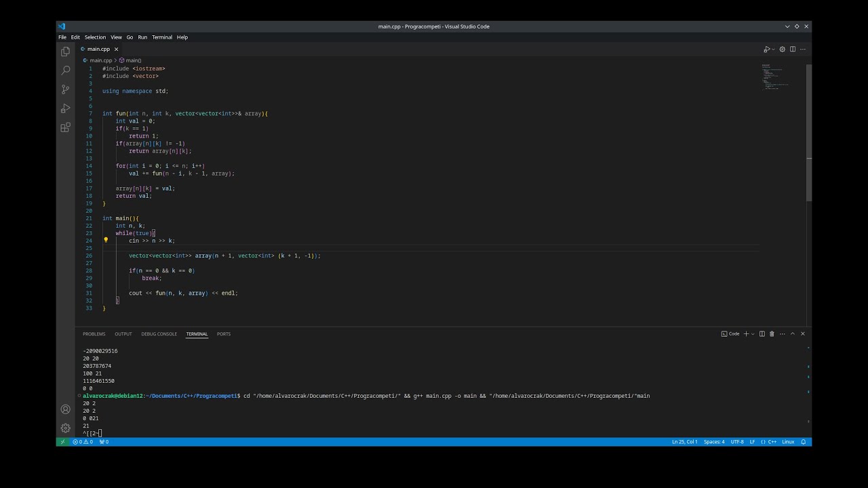Click Ln 25, Col 1 in status bar
This screenshot has height=488, width=868.
point(684,442)
